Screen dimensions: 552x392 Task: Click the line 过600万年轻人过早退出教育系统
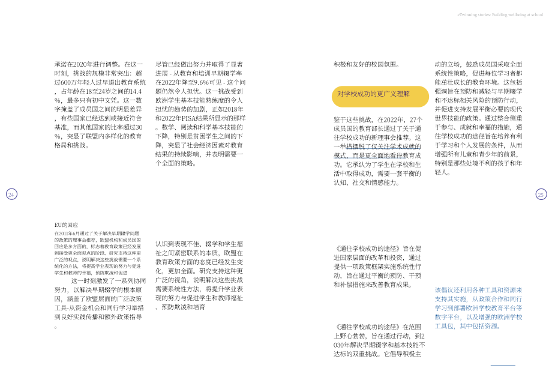tap(100, 82)
